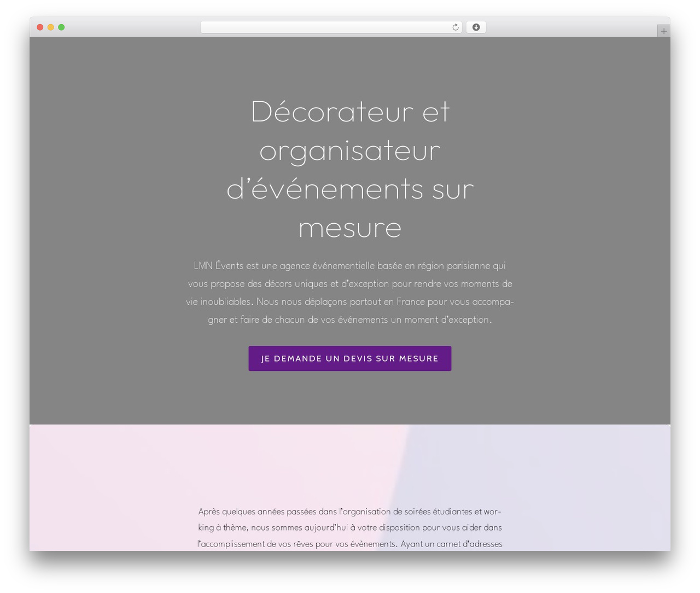Click the browser address bar field
The width and height of the screenshot is (700, 593).
tap(331, 27)
